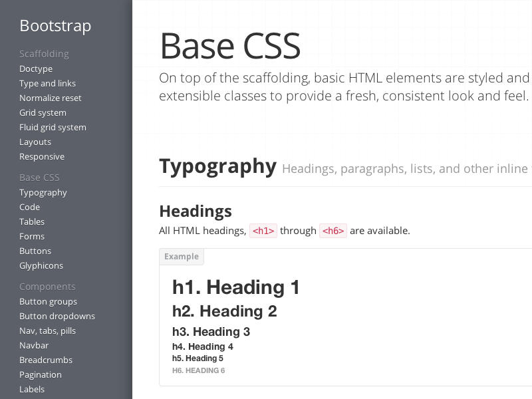Open the Glyphicons page

tap(41, 265)
